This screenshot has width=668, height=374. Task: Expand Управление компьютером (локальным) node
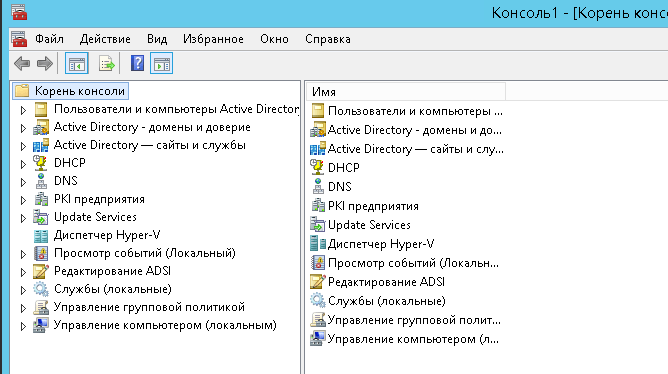(x=23, y=326)
